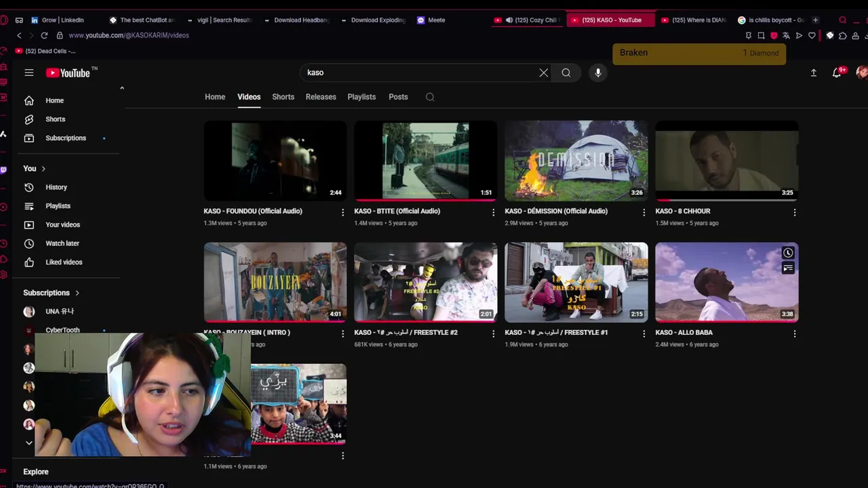Switch to the Cozy Chill browser tab
The width and height of the screenshot is (868, 488).
pos(526,20)
